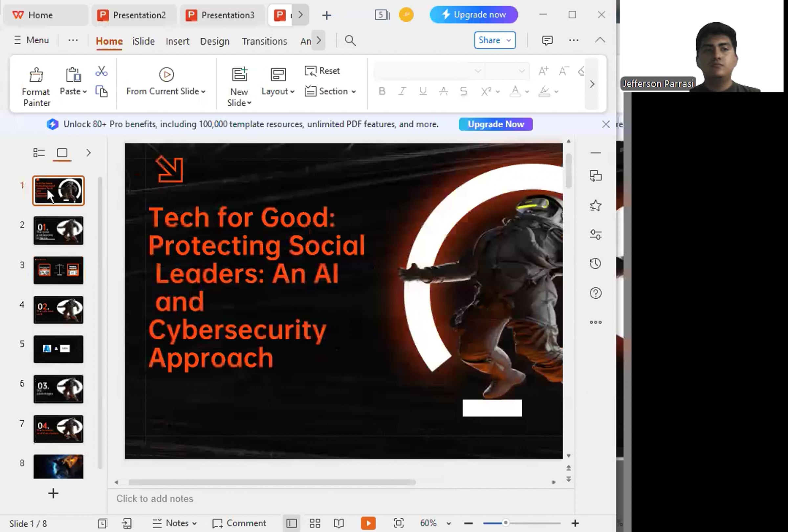
Task: Toggle Normal view in status bar
Action: (291, 523)
